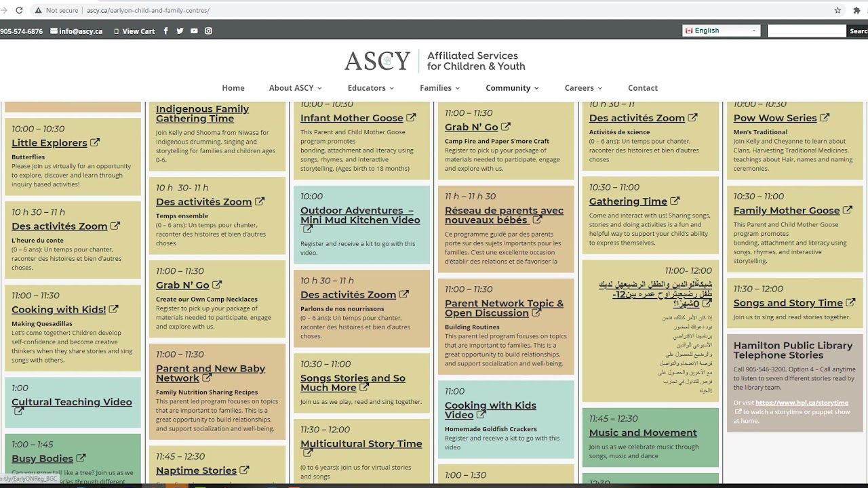Open the Little Explorers program link
The height and width of the screenshot is (488, 868).
coord(50,143)
